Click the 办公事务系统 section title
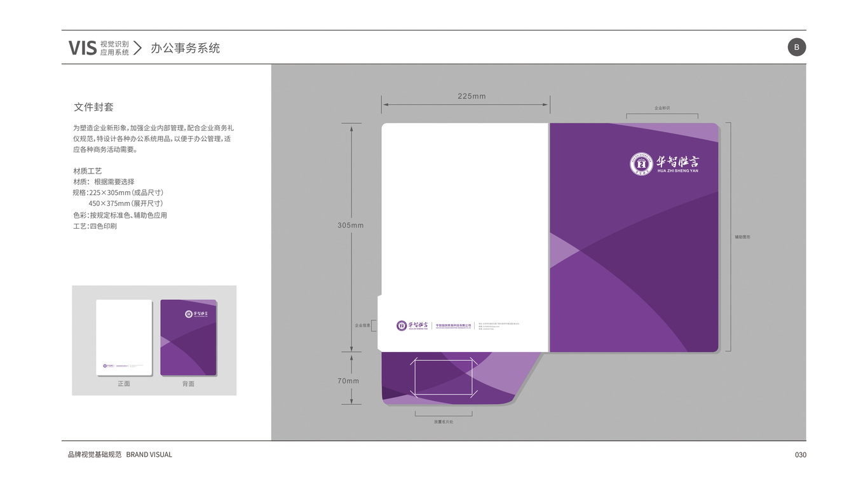Viewport: 868px width, 488px height. point(185,48)
